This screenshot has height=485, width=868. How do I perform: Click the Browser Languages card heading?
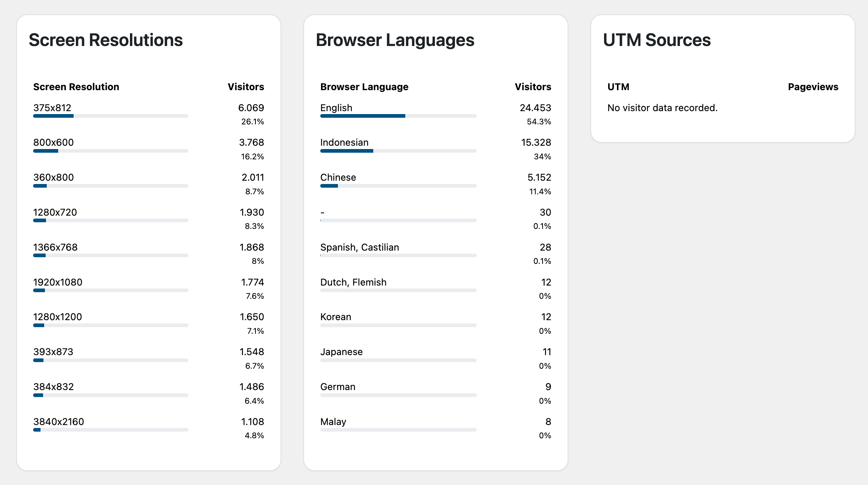tap(395, 40)
